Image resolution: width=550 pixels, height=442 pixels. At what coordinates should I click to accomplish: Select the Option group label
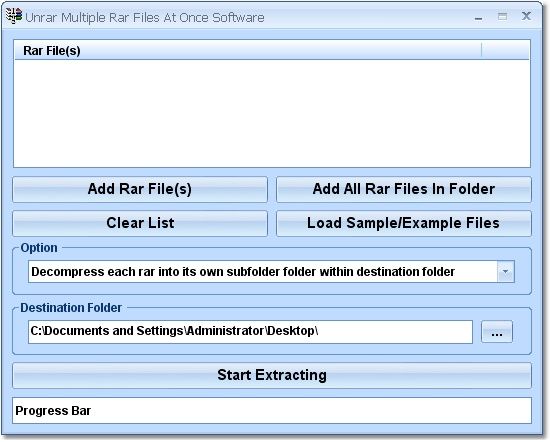[39, 248]
